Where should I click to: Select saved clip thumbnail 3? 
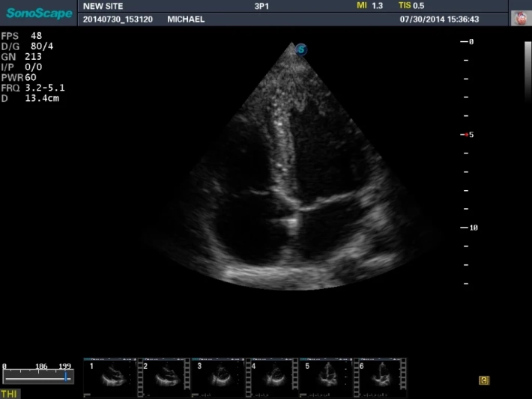pyautogui.click(x=217, y=377)
